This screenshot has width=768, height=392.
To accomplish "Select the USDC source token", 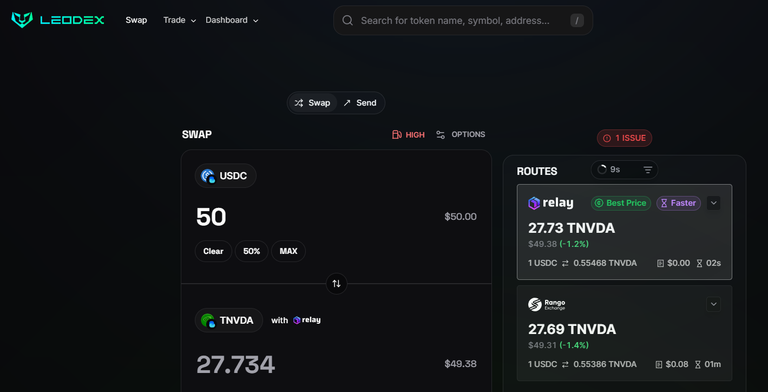I will pyautogui.click(x=226, y=175).
